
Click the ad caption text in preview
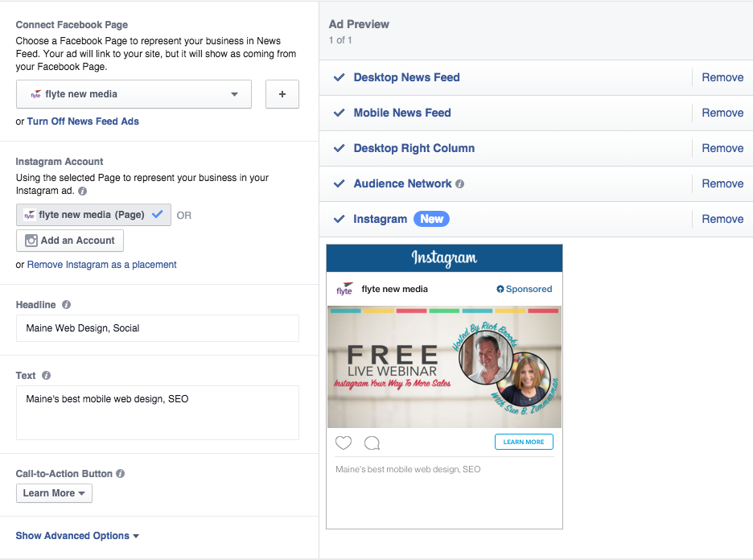(408, 469)
